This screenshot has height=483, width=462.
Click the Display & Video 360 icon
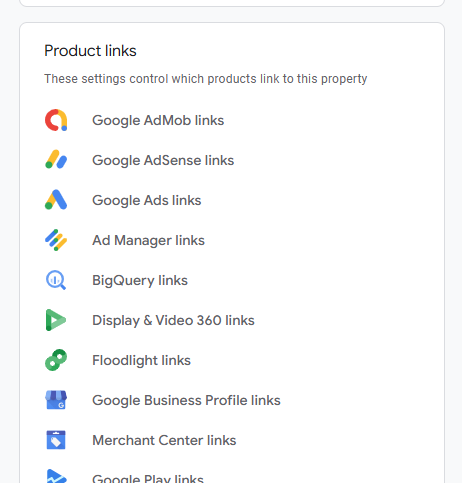(x=56, y=320)
